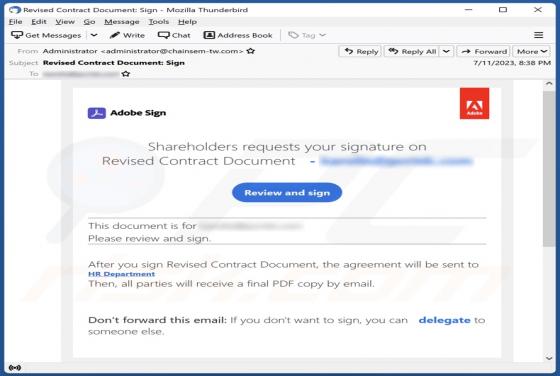
Task: Expand the Get Messages dropdown arrow
Action: coord(94,35)
